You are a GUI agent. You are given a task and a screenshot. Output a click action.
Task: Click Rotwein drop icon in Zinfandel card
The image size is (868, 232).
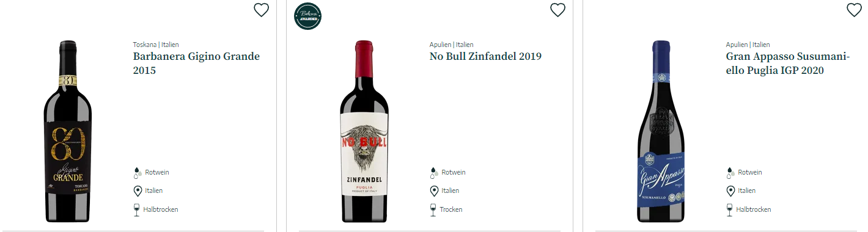(434, 173)
